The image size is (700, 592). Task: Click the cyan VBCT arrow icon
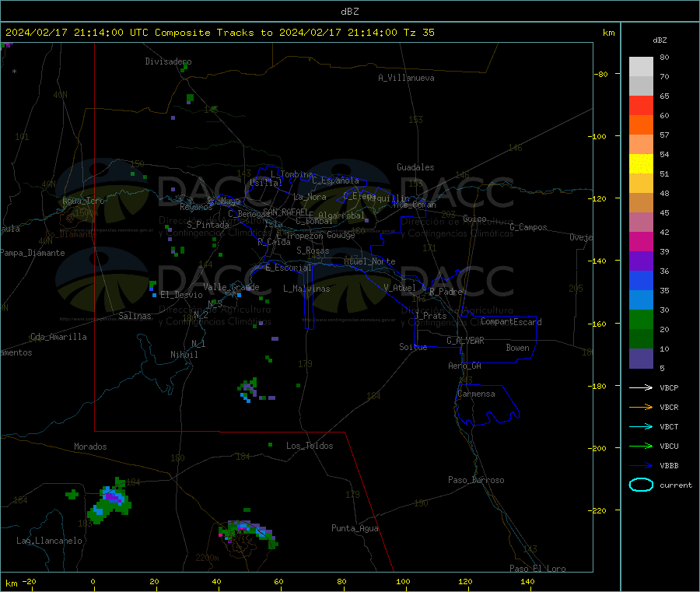tap(641, 426)
